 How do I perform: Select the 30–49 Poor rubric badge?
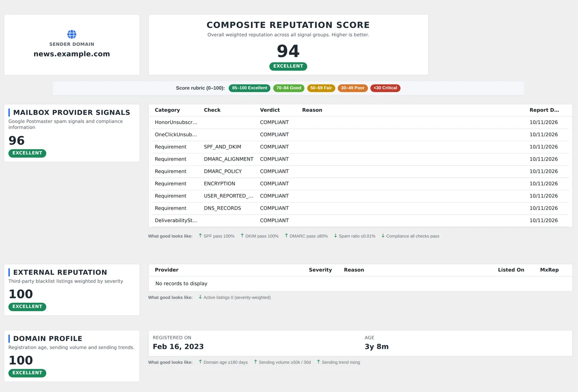coord(353,88)
